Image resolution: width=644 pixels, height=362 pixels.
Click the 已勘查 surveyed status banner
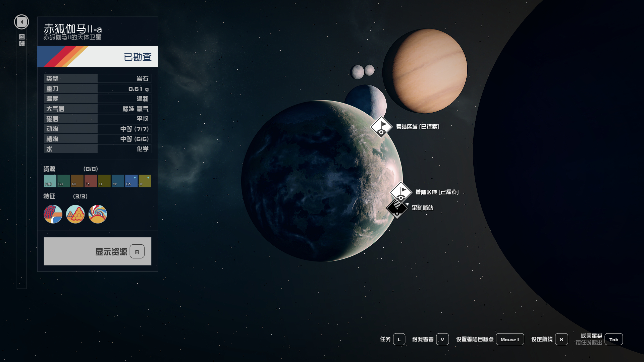(x=98, y=57)
